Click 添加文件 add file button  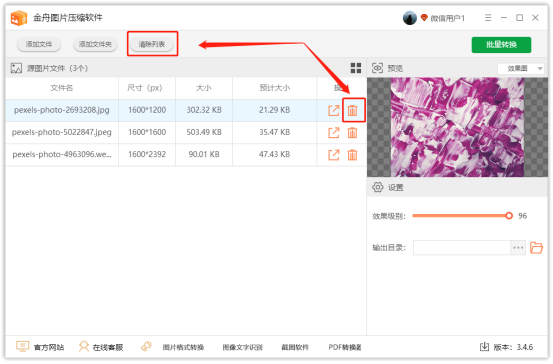[39, 44]
